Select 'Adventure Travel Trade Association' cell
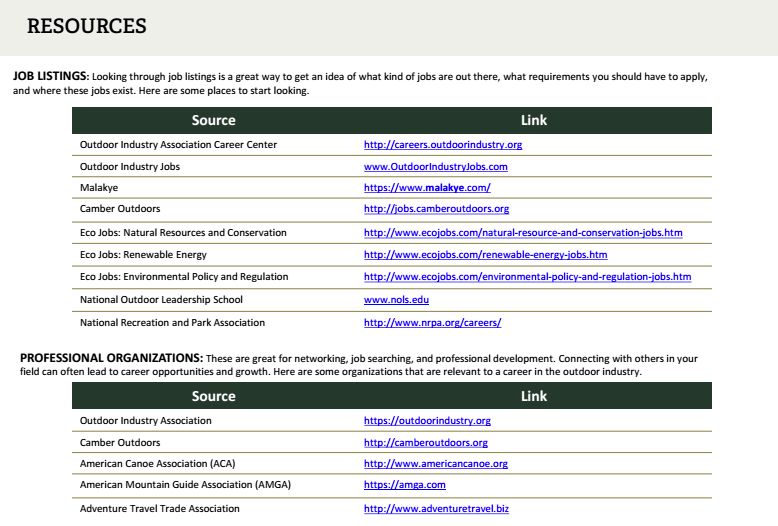Image resolution: width=778 pixels, height=526 pixels. coord(159,509)
